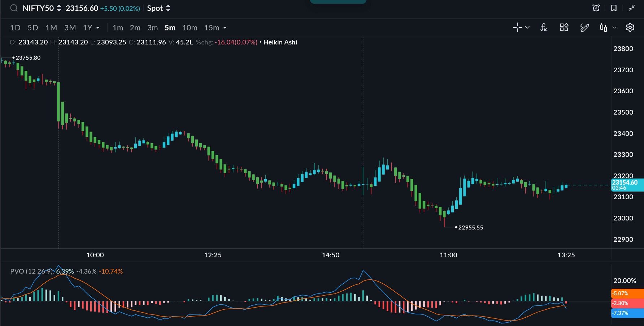Open chart settings gear
The image size is (644, 326).
point(630,27)
